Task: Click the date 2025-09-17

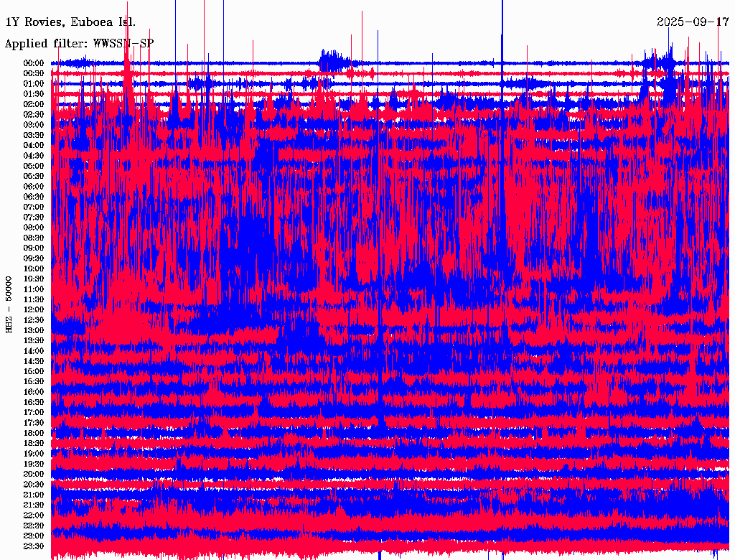Action: point(693,22)
